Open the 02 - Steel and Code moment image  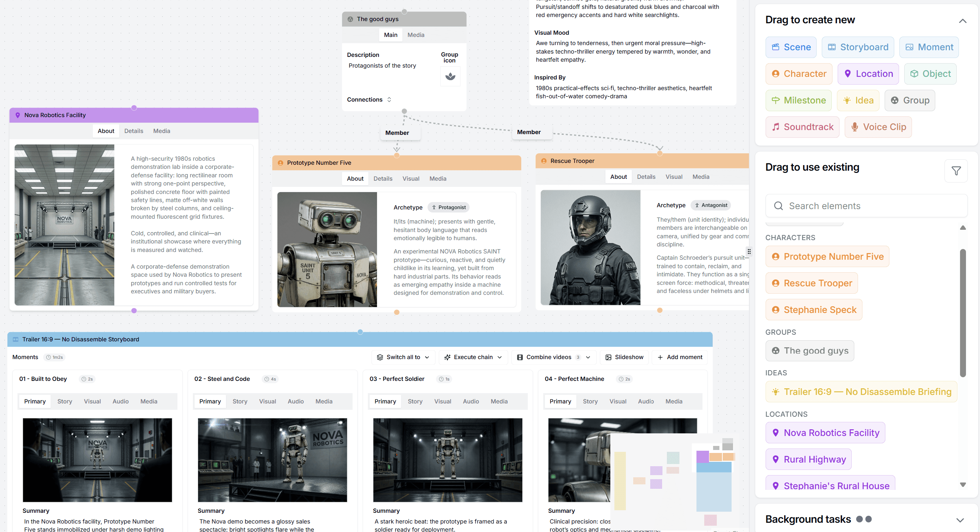[x=272, y=460]
